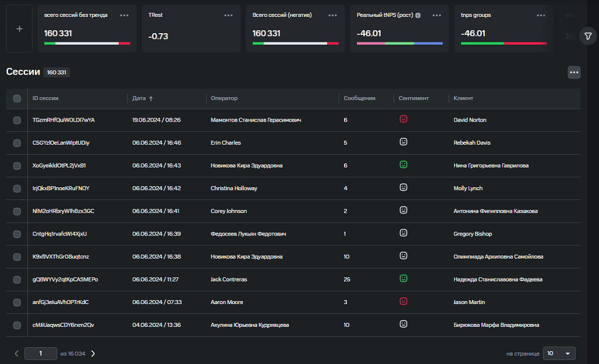Click negative sentiment icon for Jason Martin

coord(403,301)
